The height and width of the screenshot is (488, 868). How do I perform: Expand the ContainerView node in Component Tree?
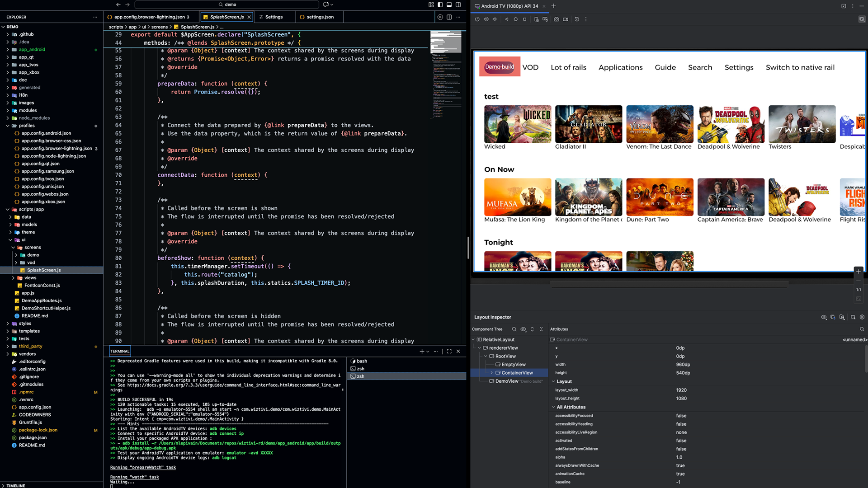491,372
